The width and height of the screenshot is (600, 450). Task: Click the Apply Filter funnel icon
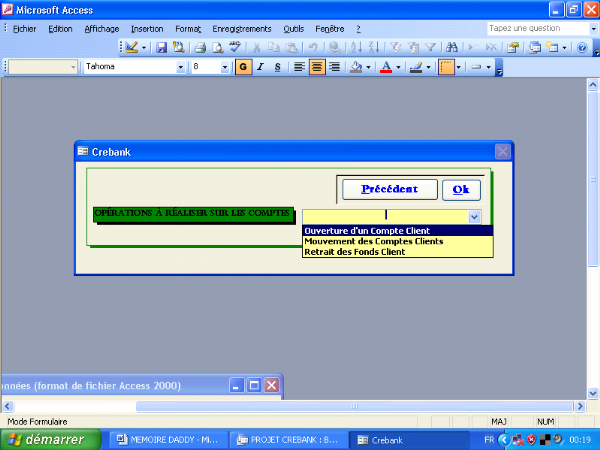pyautogui.click(x=430, y=47)
